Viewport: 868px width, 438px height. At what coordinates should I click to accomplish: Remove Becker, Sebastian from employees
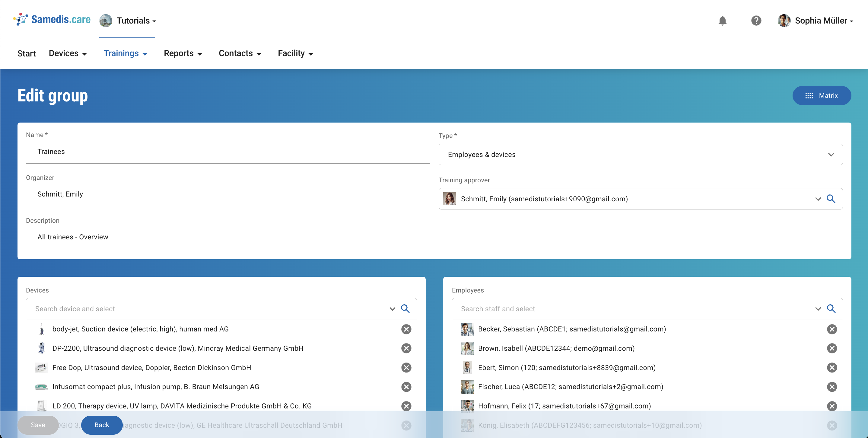pyautogui.click(x=832, y=329)
